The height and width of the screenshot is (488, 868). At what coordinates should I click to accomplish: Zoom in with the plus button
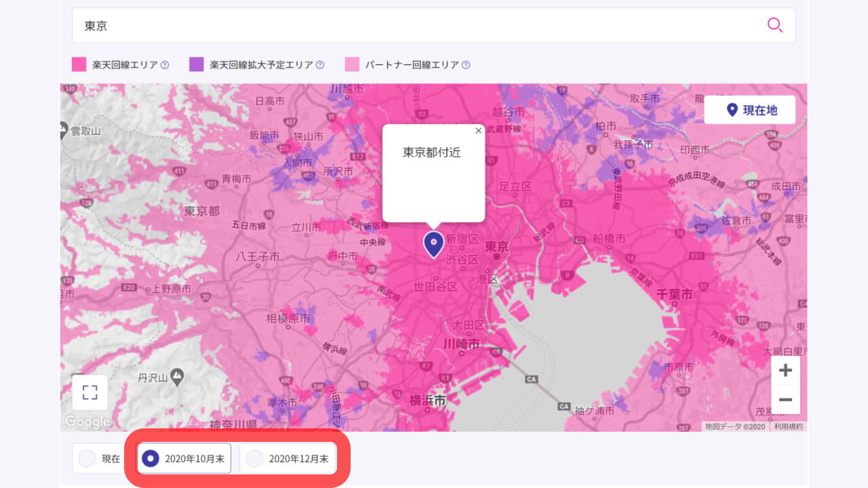tap(785, 371)
